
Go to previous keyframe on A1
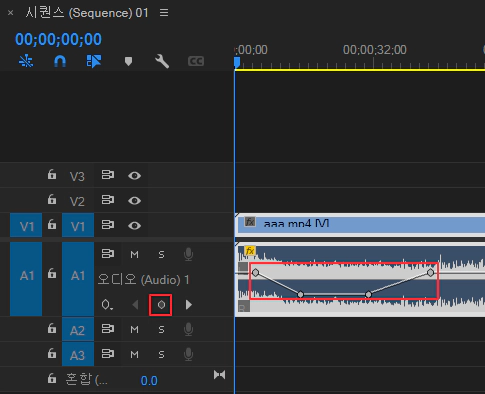point(135,305)
